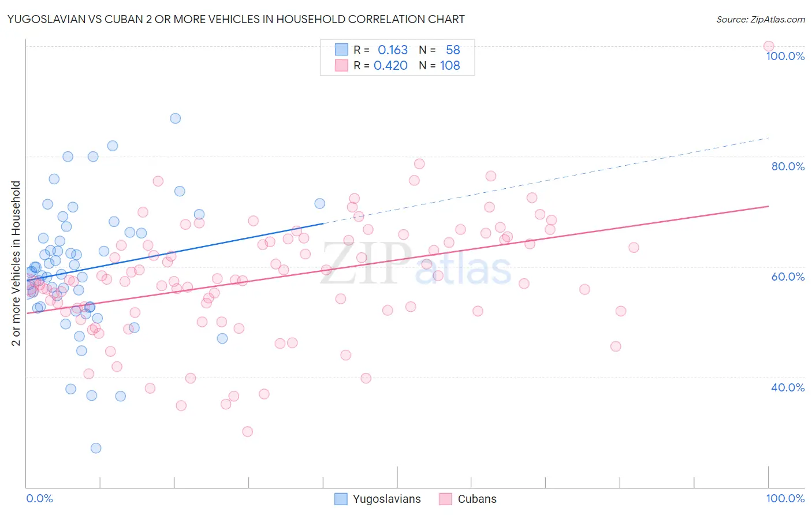The width and height of the screenshot is (812, 515).
Task: Select the lowest blue data point near 27%
Action: tap(96, 448)
